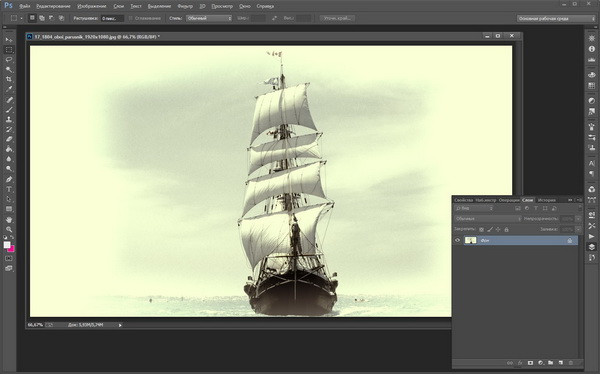The height and width of the screenshot is (374, 600).
Task: Click the create new group folder button
Action: (x=551, y=363)
